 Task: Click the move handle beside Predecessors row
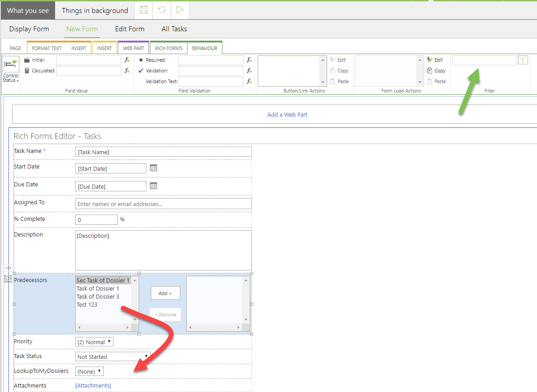[9, 268]
